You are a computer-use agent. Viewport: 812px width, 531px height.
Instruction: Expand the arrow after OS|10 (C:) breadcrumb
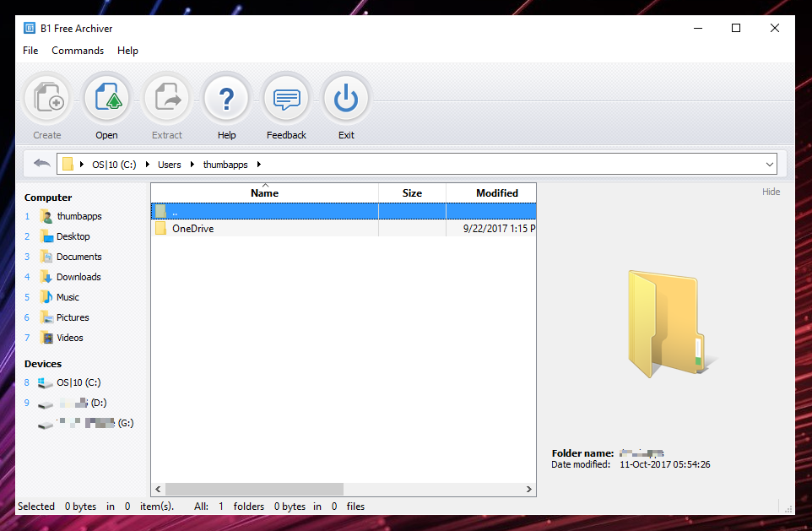pos(148,165)
